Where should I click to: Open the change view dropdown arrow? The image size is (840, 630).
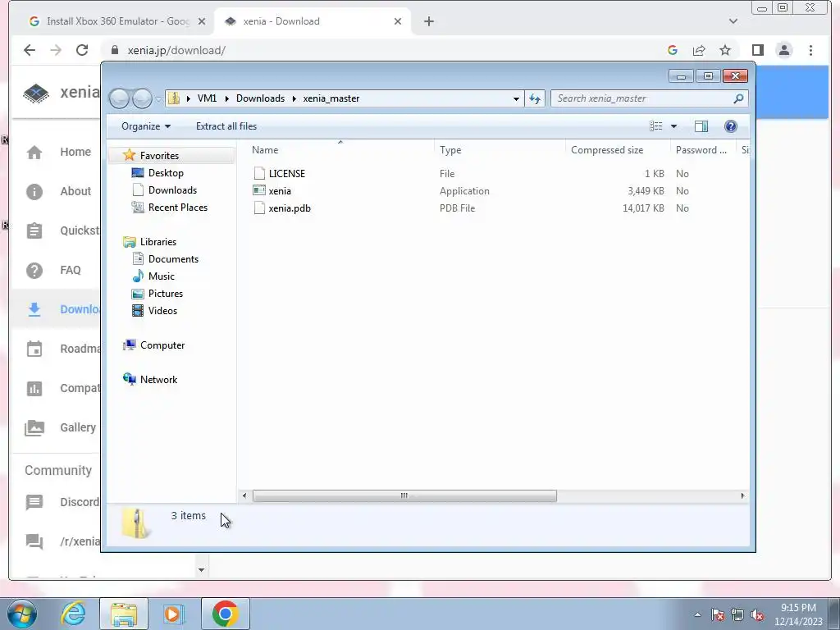[674, 126]
